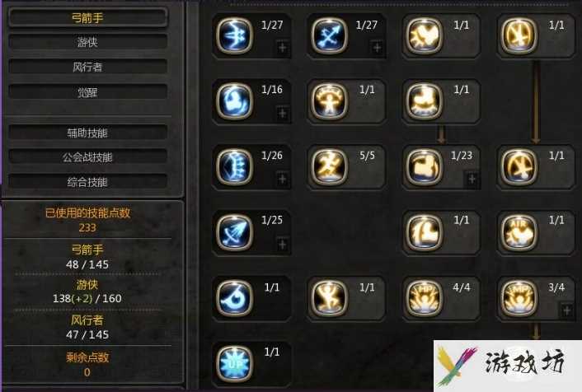
Task: Open the 公会战技能 category
Action: pos(87,157)
